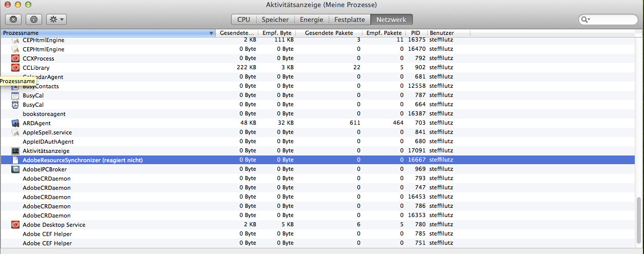Toggle sort order arrow on Prozessname column
Screen dimensions: 644x254
(212, 33)
